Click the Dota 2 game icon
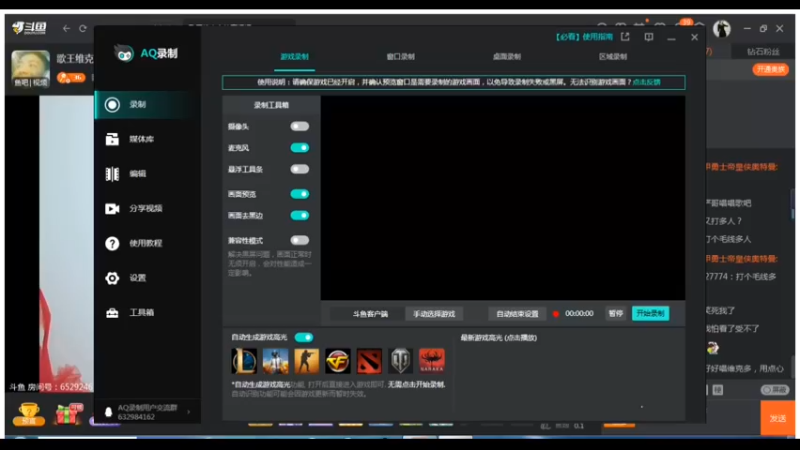Image resolution: width=800 pixels, height=450 pixels. pyautogui.click(x=369, y=361)
